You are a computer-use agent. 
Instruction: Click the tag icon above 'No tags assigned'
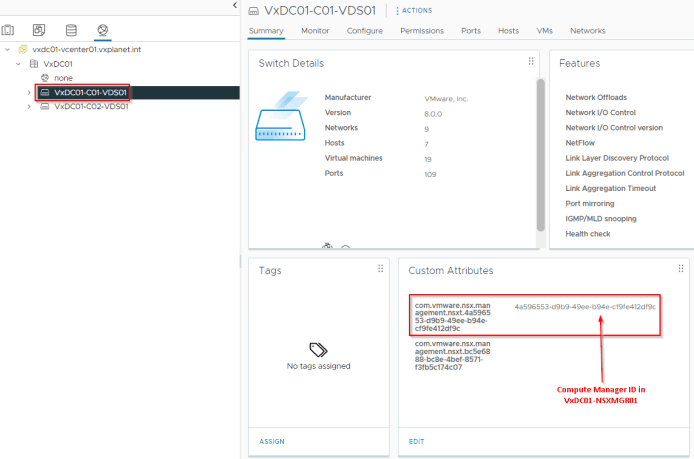(x=318, y=350)
